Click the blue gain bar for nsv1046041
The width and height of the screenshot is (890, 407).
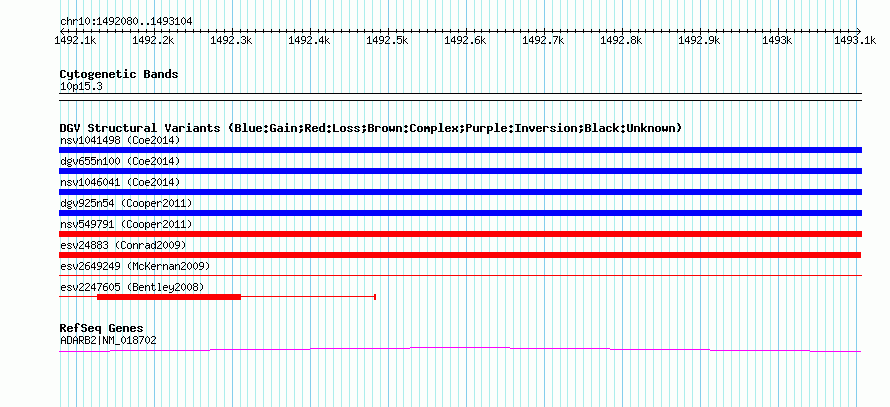(460, 192)
